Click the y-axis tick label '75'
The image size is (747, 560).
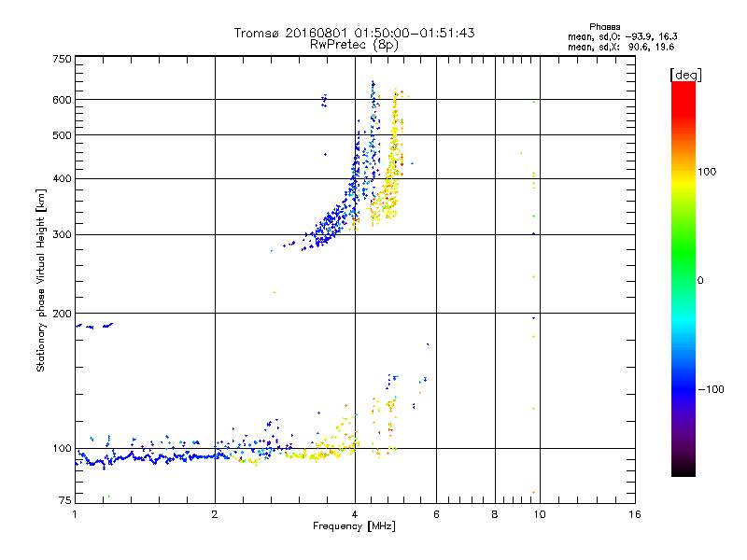pyautogui.click(x=65, y=500)
